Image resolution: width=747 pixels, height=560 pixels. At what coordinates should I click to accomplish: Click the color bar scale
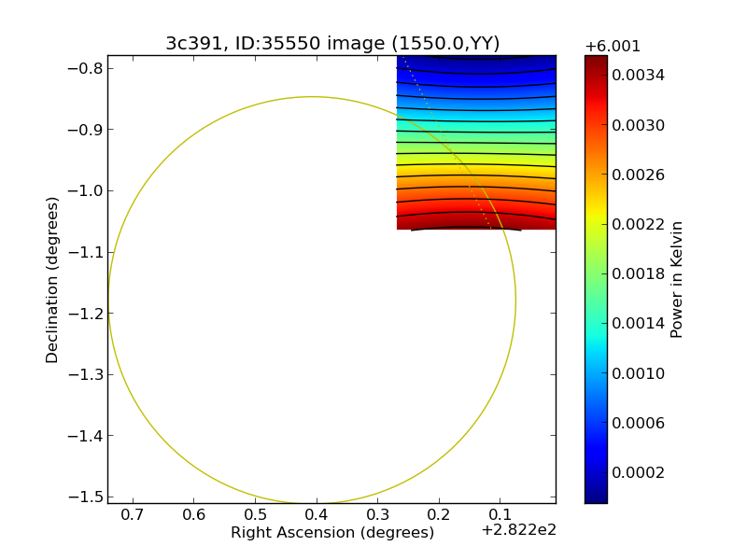pyautogui.click(x=596, y=279)
